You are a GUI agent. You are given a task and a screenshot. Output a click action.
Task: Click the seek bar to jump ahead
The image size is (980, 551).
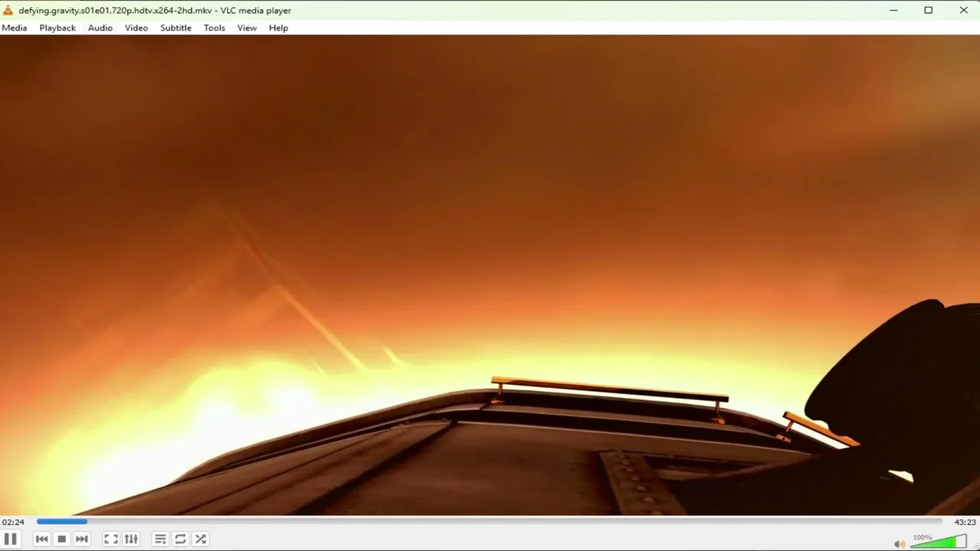coord(489,522)
